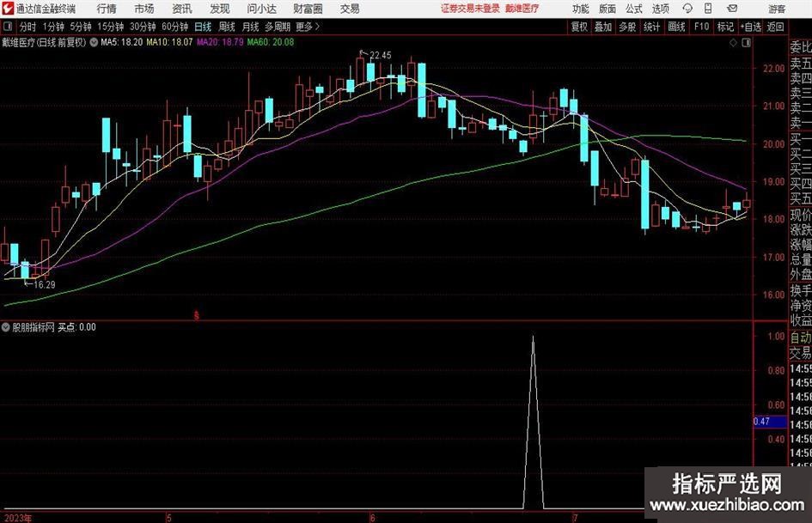The height and width of the screenshot is (523, 812).
Task: Switch to the 15分钟 period tab
Action: tap(111, 27)
